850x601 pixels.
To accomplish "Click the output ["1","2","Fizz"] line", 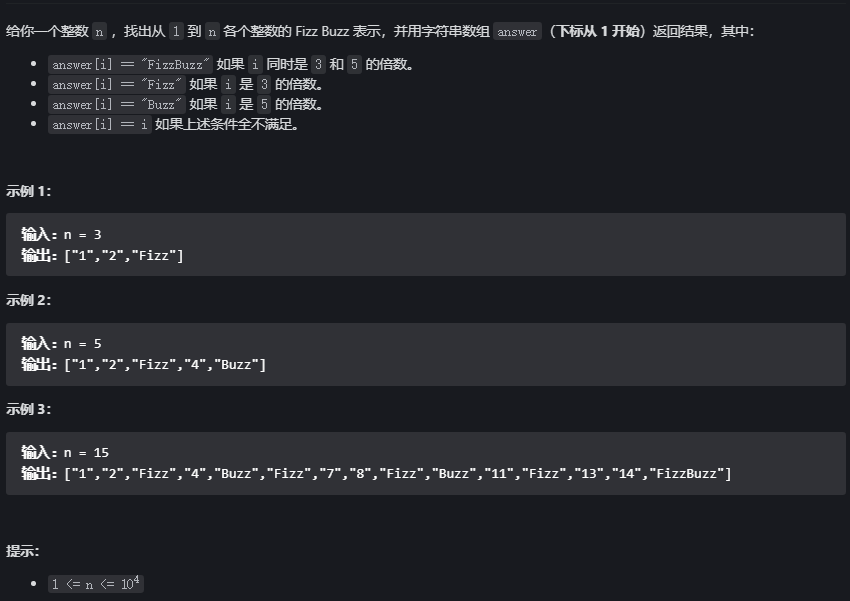I will pos(102,255).
